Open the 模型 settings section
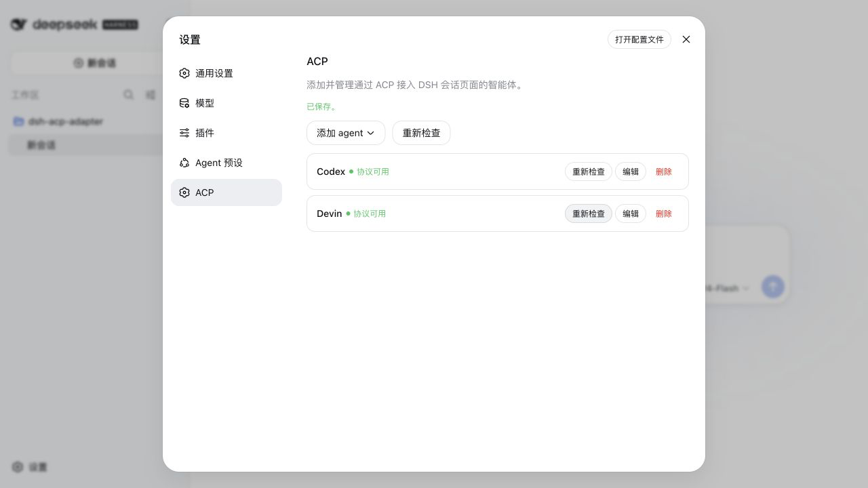868x488 pixels. 226,103
